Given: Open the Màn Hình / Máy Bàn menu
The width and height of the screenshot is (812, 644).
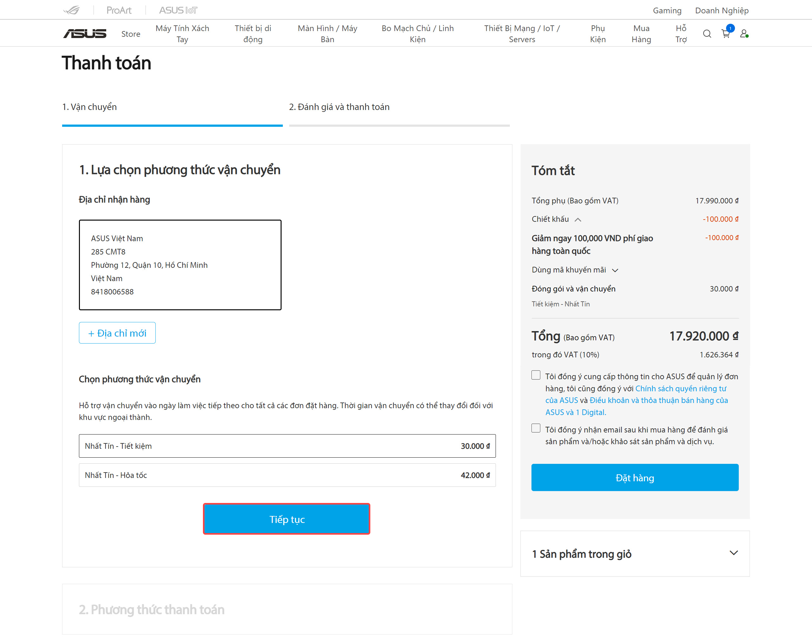Looking at the screenshot, I should coord(327,34).
